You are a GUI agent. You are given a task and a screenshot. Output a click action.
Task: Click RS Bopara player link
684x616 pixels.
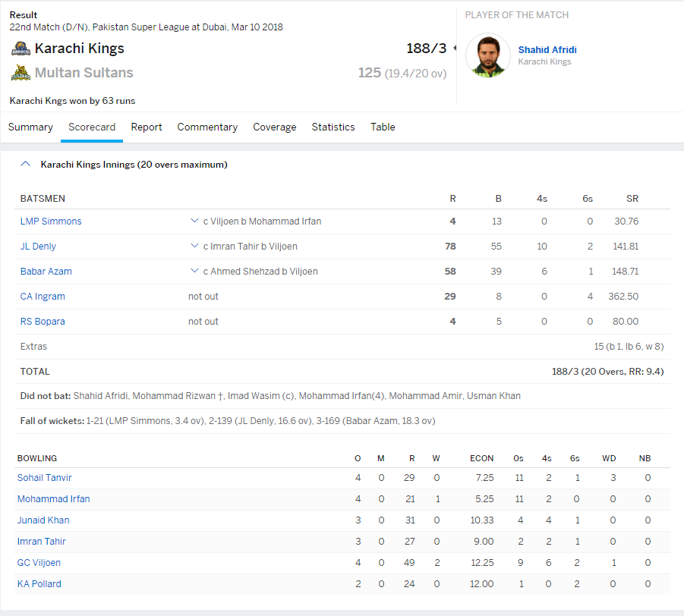point(43,322)
